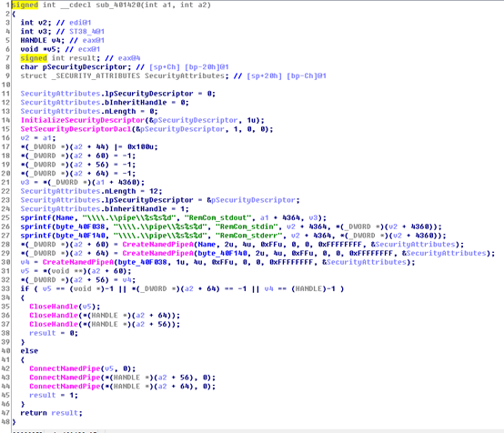Select the 'HANDLE v4' declaration on line 5

click(x=43, y=41)
